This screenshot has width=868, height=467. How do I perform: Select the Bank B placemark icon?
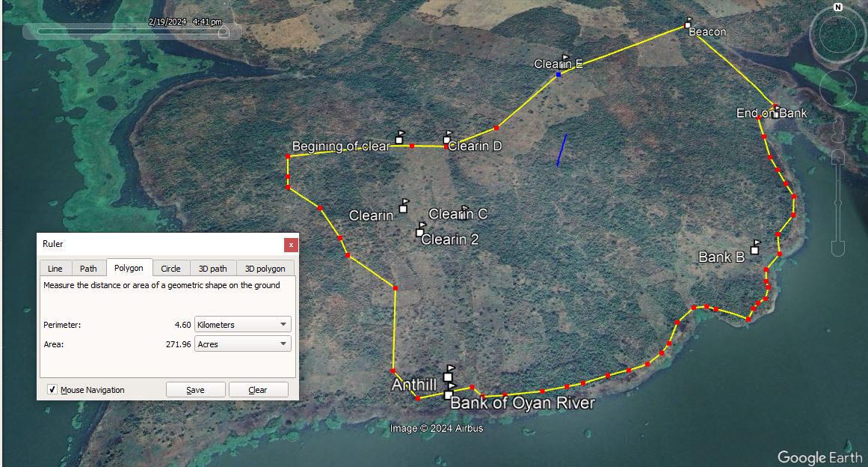pos(755,247)
